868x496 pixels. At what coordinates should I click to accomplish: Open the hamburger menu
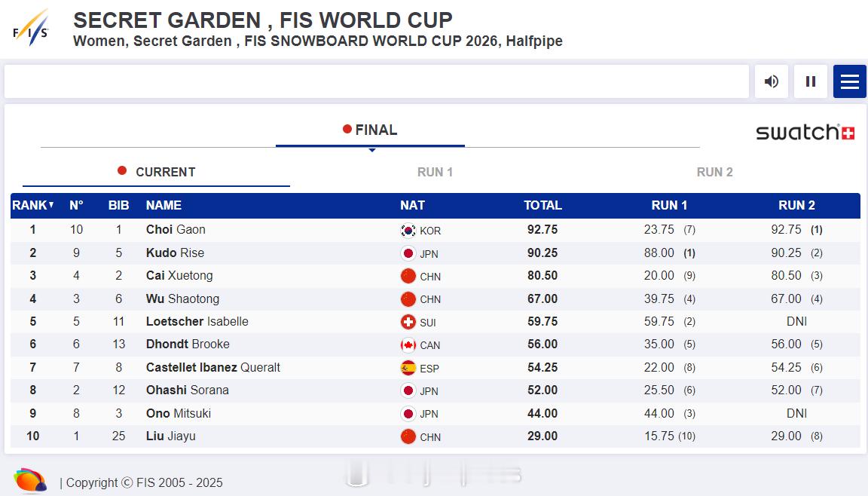point(850,81)
